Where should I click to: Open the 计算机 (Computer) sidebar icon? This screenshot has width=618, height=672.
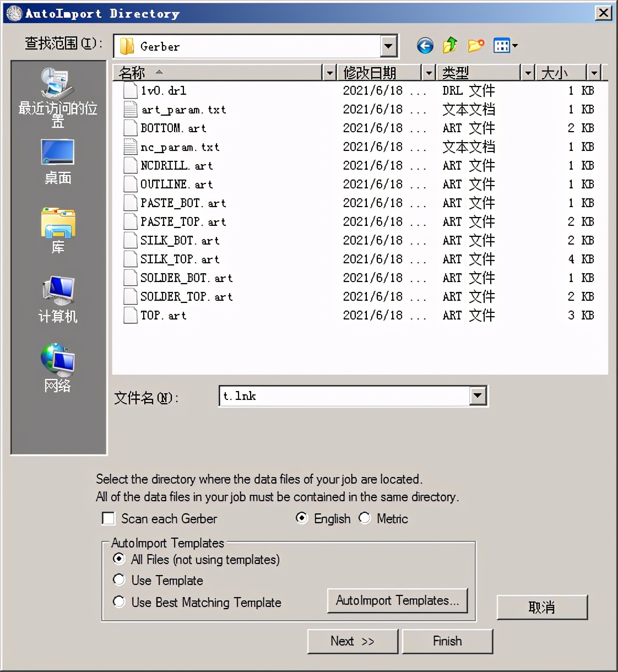57,291
